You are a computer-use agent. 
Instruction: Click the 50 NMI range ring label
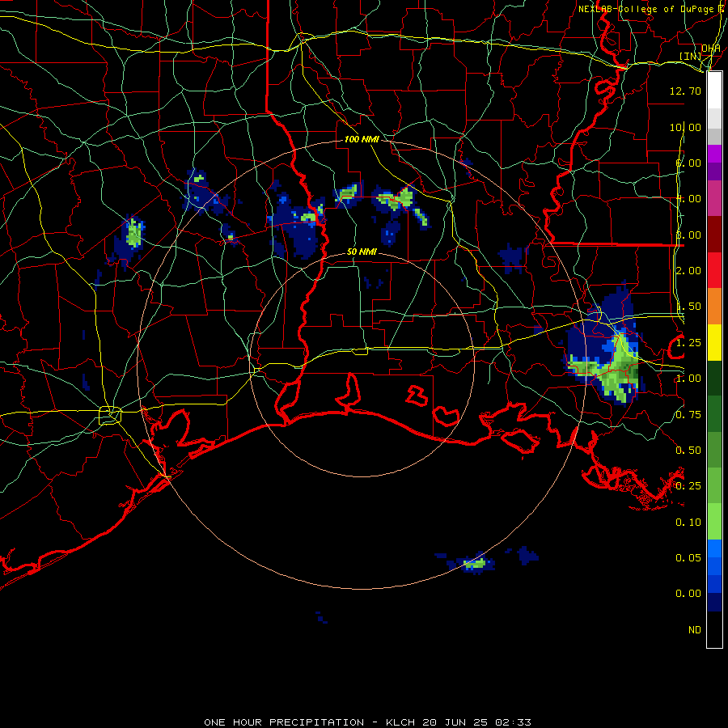click(362, 252)
